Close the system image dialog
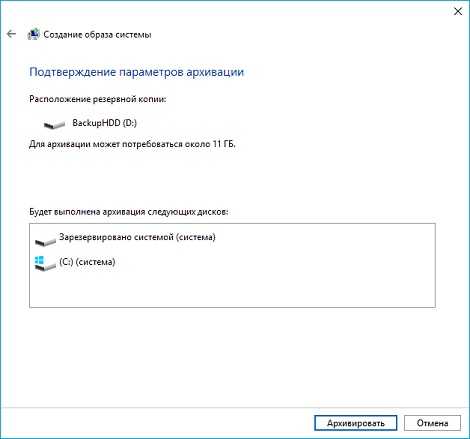The image size is (470, 439). tap(458, 11)
